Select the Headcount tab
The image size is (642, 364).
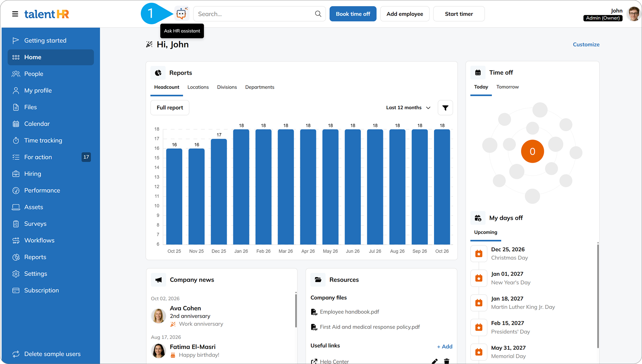click(x=166, y=87)
